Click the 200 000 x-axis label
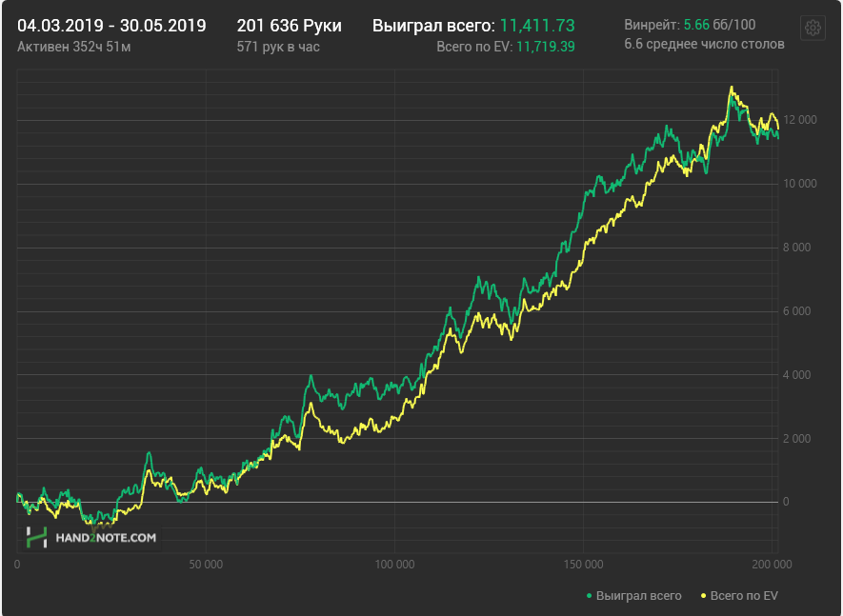The height and width of the screenshot is (616, 843). (x=772, y=565)
